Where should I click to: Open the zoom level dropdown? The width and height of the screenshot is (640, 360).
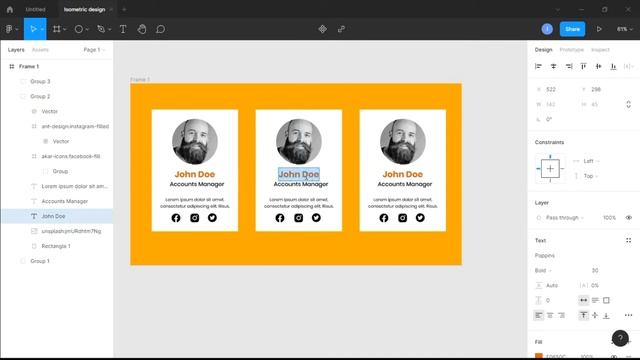624,29
